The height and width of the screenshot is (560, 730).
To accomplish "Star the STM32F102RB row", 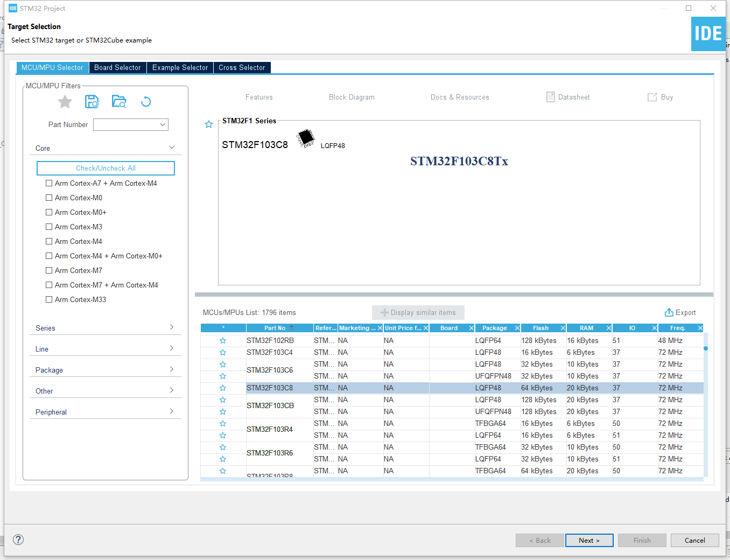I will pyautogui.click(x=223, y=341).
